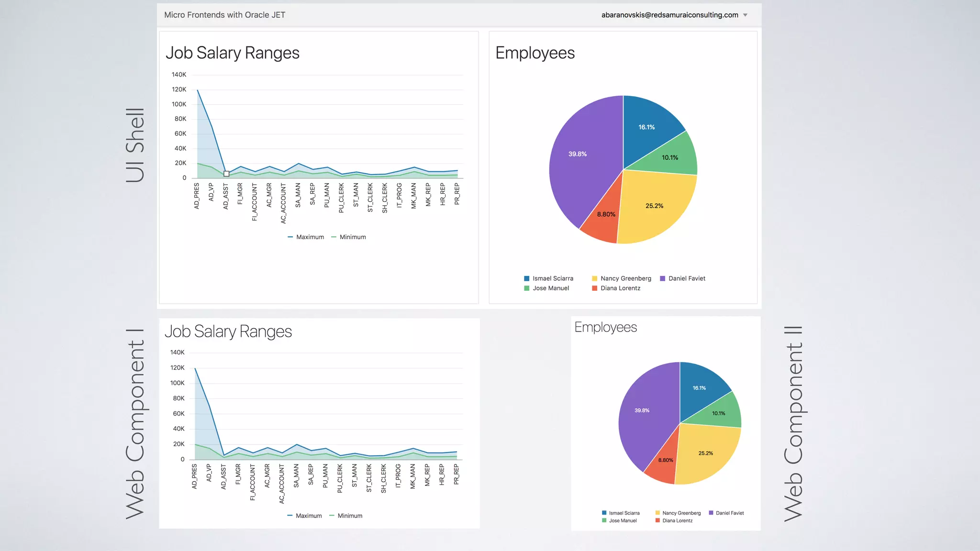Click Daniel Faviet purple legend swatch, top pie
Viewport: 980px width, 551px height.
coord(663,278)
